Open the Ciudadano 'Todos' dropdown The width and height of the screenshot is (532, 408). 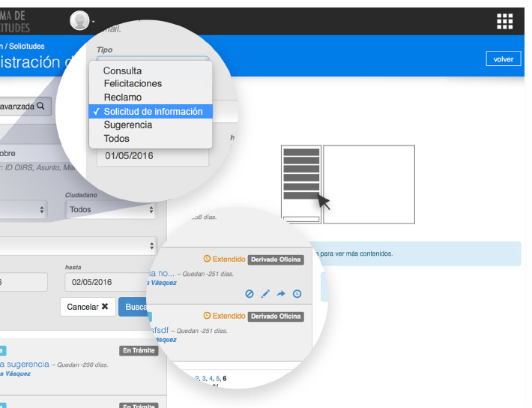[x=111, y=210]
